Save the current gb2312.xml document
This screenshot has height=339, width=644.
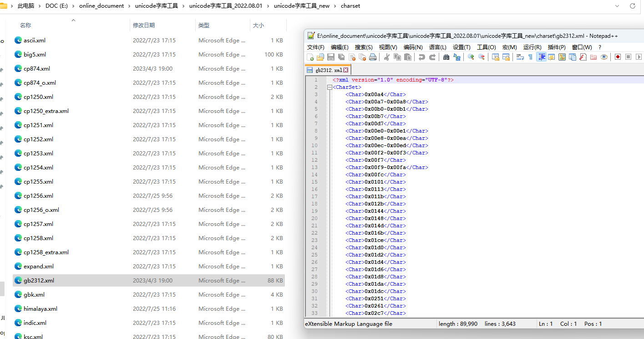[331, 57]
